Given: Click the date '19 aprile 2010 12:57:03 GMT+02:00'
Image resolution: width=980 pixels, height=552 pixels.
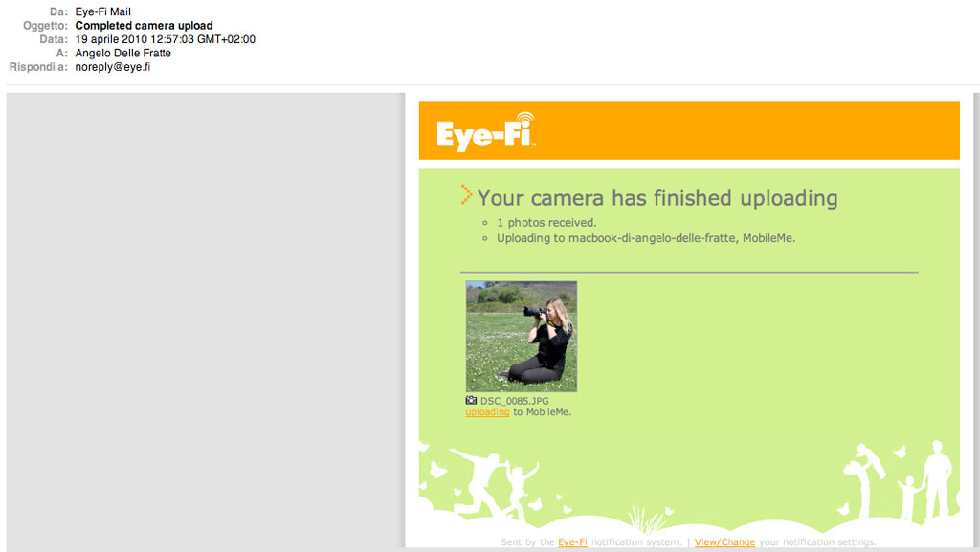Looking at the screenshot, I should 165,39.
